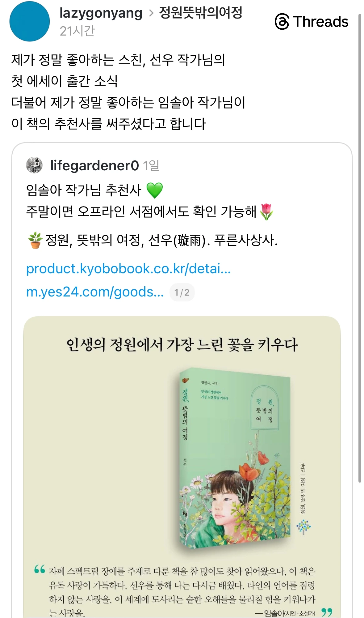This screenshot has width=364, height=618.
Task: Click the green closing quotation mark
Action: tap(327, 612)
